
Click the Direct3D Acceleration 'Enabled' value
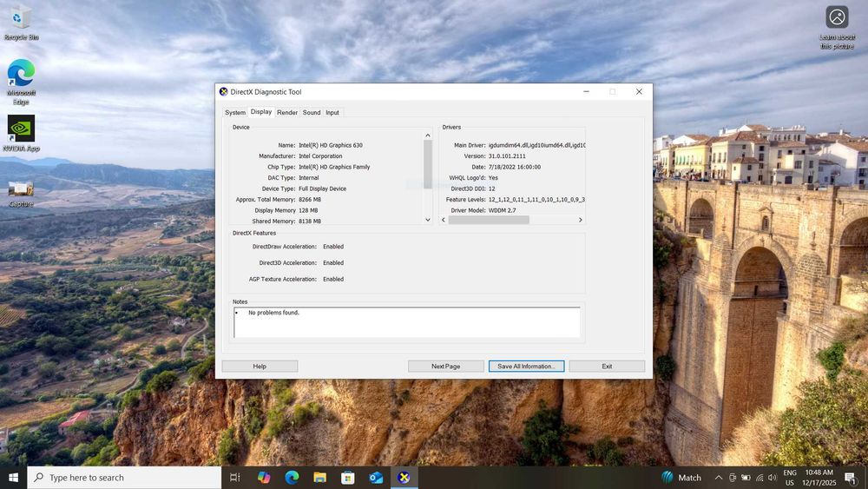click(x=333, y=263)
